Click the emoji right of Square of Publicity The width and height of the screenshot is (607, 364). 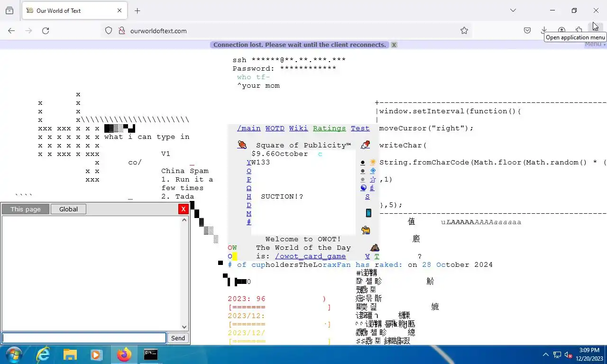point(365,145)
